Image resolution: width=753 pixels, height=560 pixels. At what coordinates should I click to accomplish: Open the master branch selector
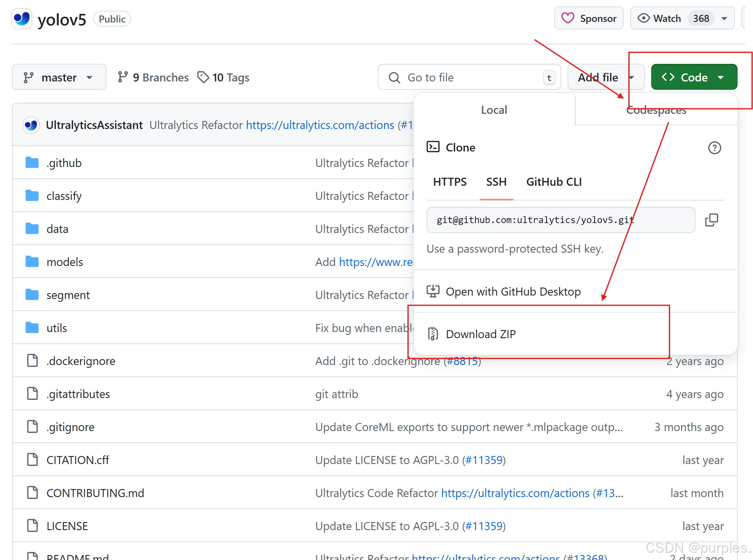pyautogui.click(x=59, y=77)
